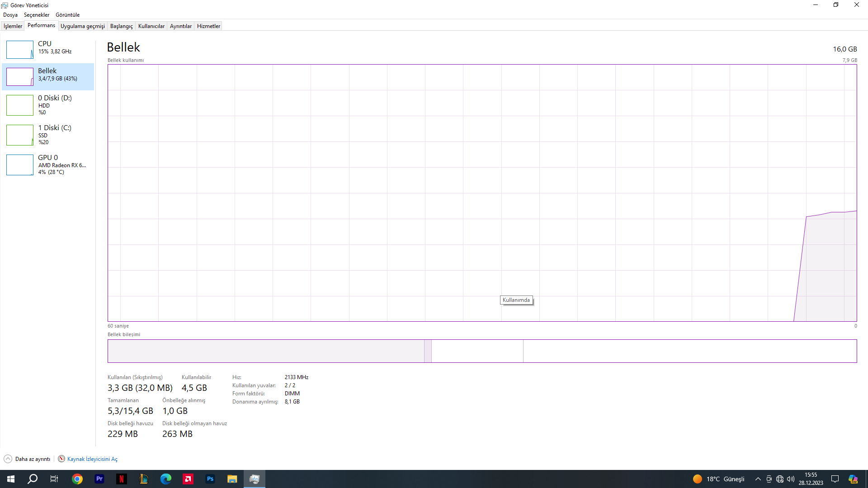Show hidden system tray icons chevron
The height and width of the screenshot is (488, 868).
758,479
